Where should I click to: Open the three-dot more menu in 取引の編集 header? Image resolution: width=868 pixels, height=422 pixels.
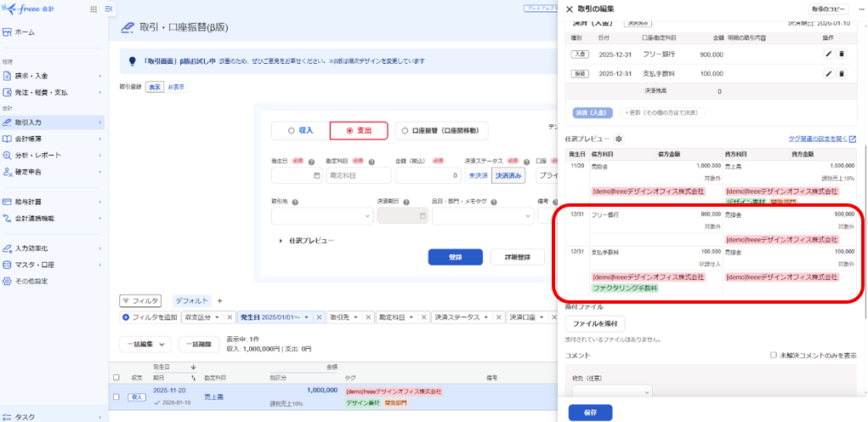[x=859, y=9]
